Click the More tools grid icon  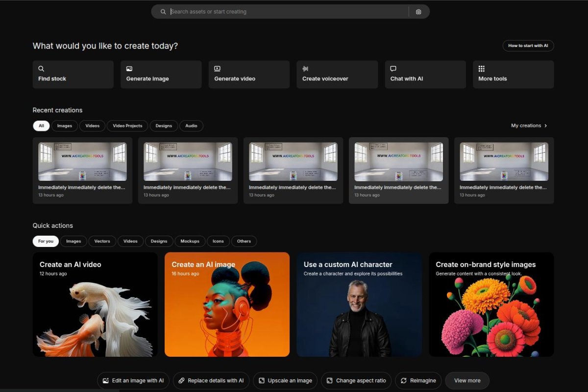pyautogui.click(x=481, y=69)
